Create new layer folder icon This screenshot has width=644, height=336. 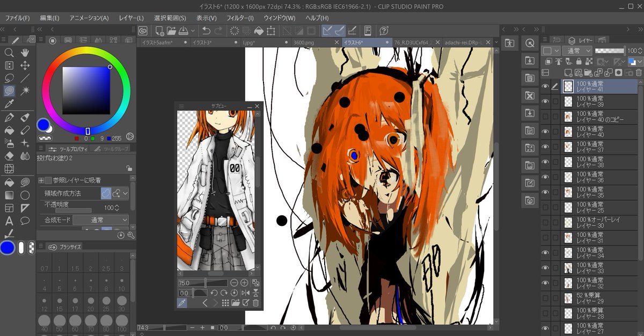(x=589, y=72)
